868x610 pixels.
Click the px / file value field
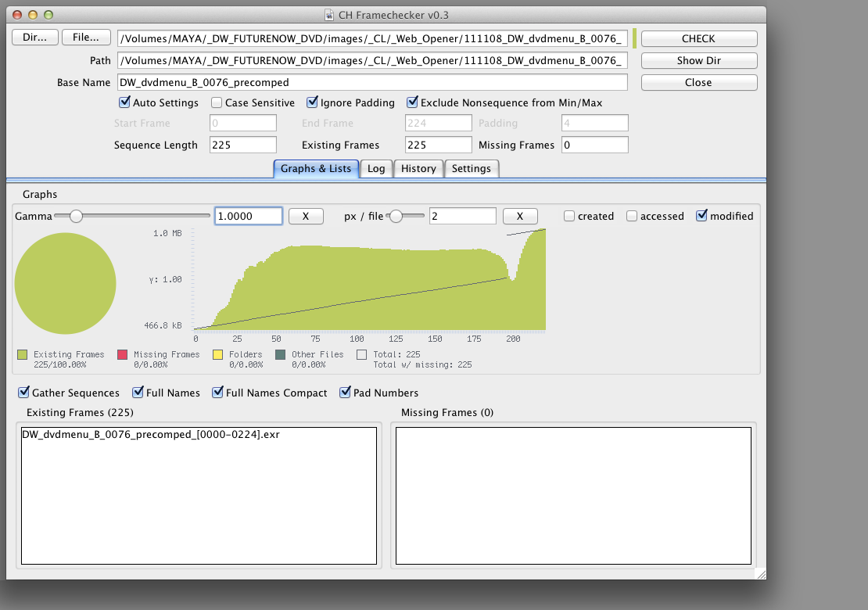[463, 216]
